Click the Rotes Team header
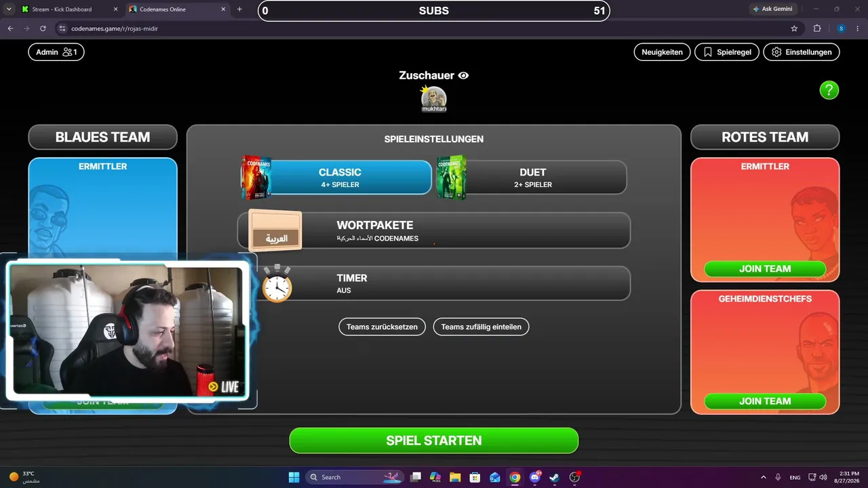Image resolution: width=868 pixels, height=488 pixels. coord(765,137)
